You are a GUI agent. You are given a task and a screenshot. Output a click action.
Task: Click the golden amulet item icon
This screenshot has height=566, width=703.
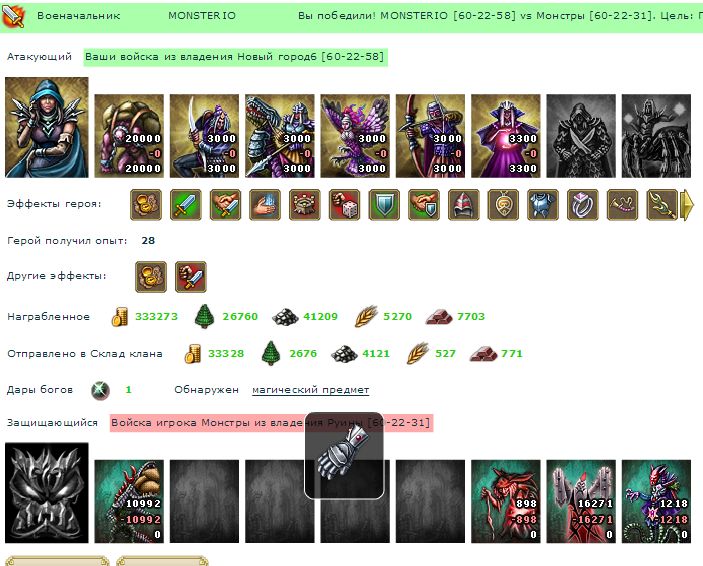point(503,205)
